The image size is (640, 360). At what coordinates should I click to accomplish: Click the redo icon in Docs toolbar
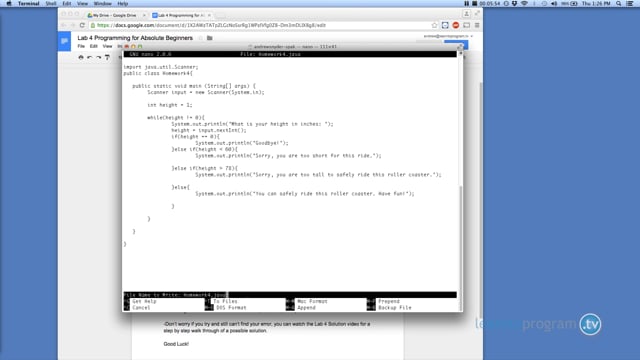98,58
